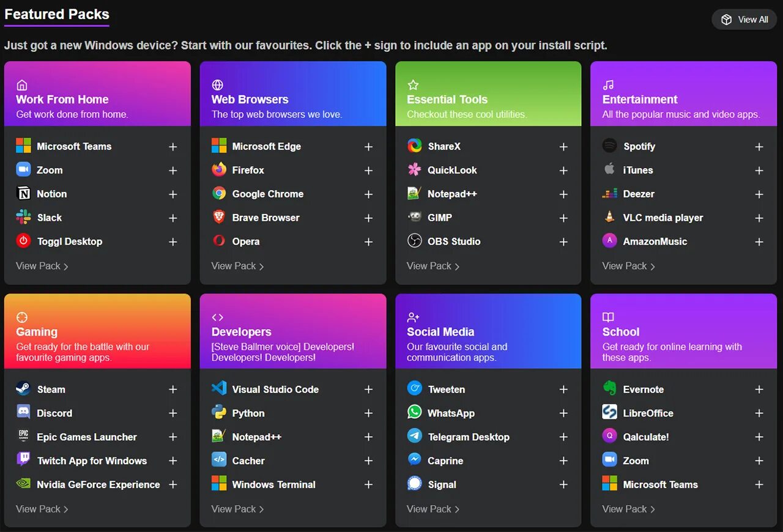Open the Entertainment pack header
This screenshot has width=783, height=532.
click(x=683, y=94)
